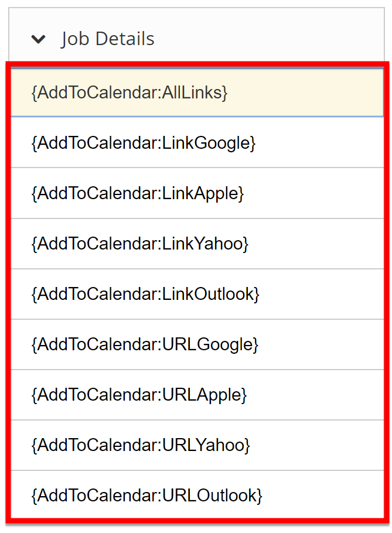Screen dimensions: 392x533
Task: Pick the {AddToCalendar:LinkYahoo} entry
Action: click(x=140, y=244)
